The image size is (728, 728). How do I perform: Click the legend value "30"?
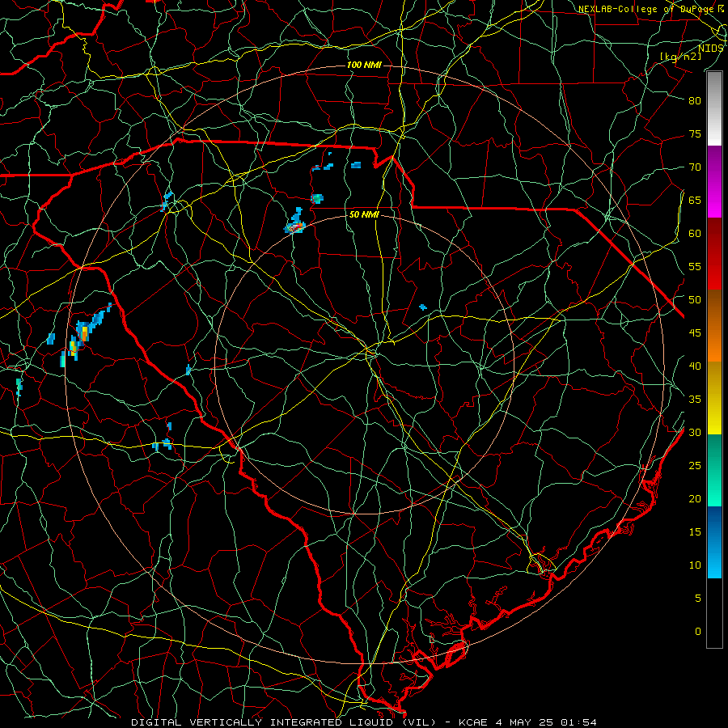coord(695,432)
